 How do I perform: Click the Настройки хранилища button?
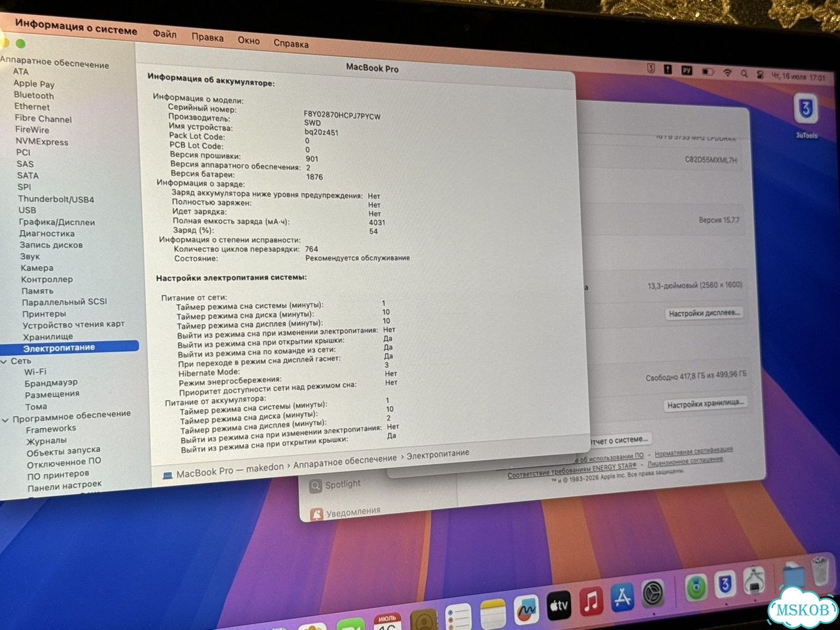pos(705,404)
